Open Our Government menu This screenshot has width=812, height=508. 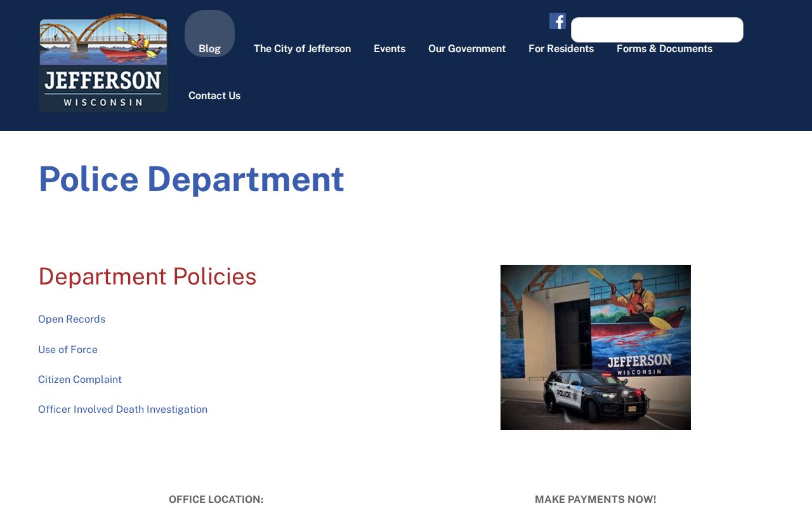point(467,49)
